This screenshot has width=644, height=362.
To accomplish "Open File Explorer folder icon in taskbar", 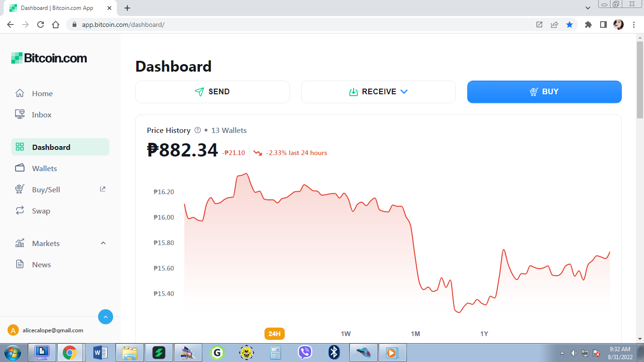I will point(129,353).
